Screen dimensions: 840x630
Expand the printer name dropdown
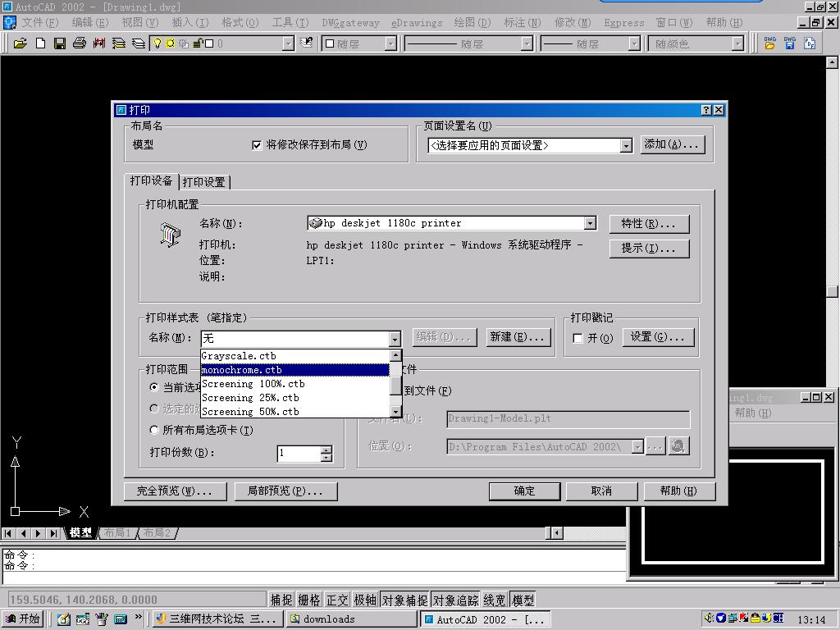click(590, 223)
